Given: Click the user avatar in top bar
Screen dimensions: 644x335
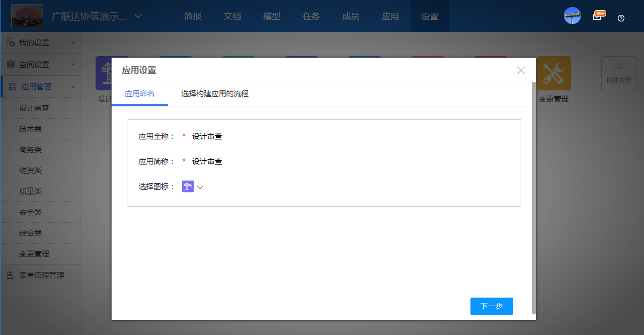Looking at the screenshot, I should pos(572,16).
